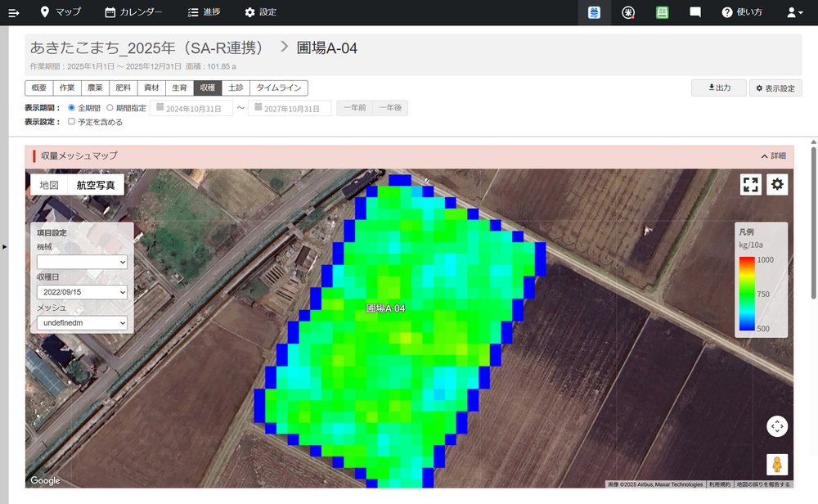Click the map recenter compass icon
The image size is (818, 504).
[777, 426]
